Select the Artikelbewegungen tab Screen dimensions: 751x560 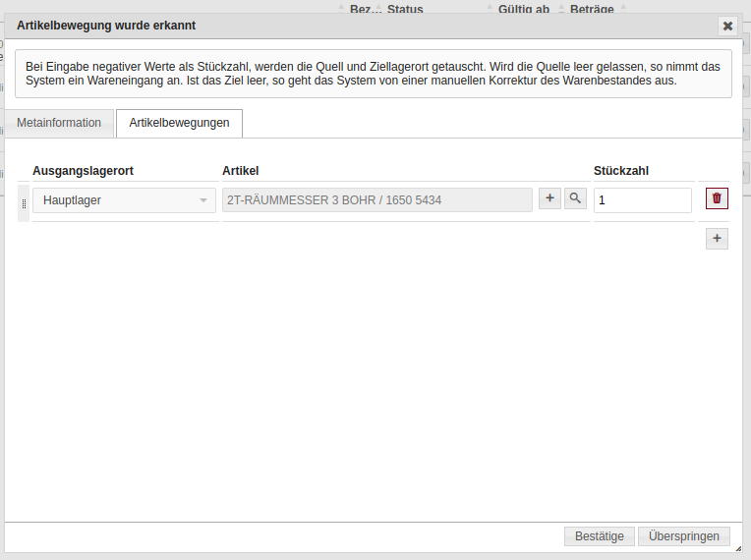pyautogui.click(x=179, y=123)
